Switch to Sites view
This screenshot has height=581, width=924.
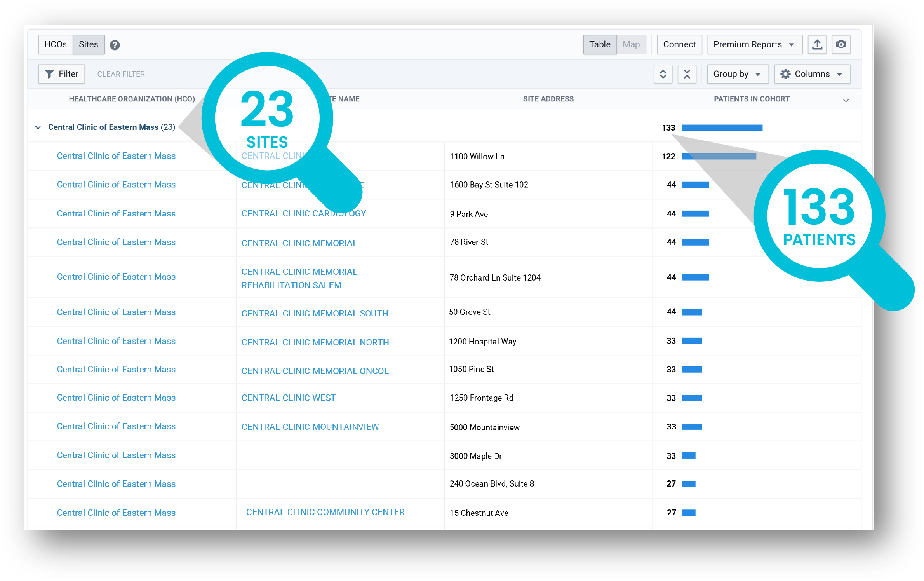[89, 45]
